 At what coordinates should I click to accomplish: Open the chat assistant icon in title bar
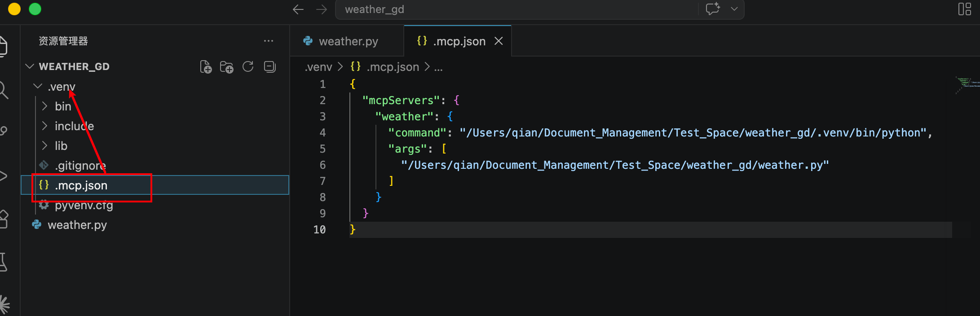click(713, 9)
